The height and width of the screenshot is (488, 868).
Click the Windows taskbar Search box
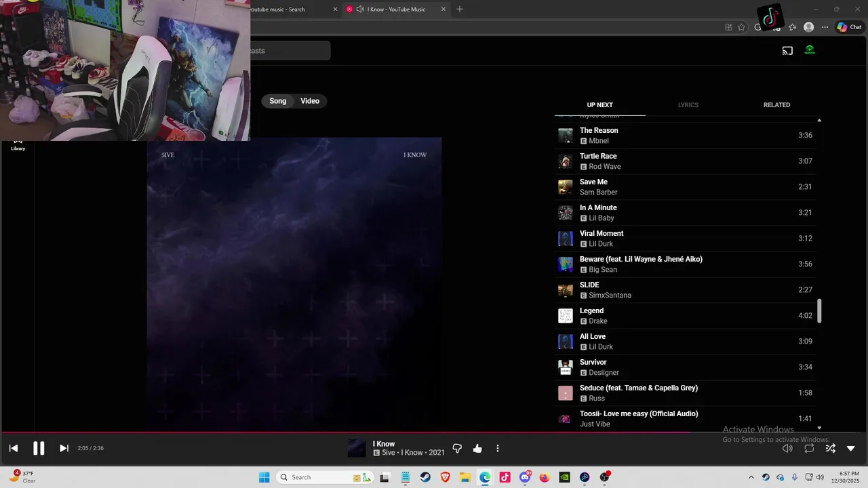[325, 477]
